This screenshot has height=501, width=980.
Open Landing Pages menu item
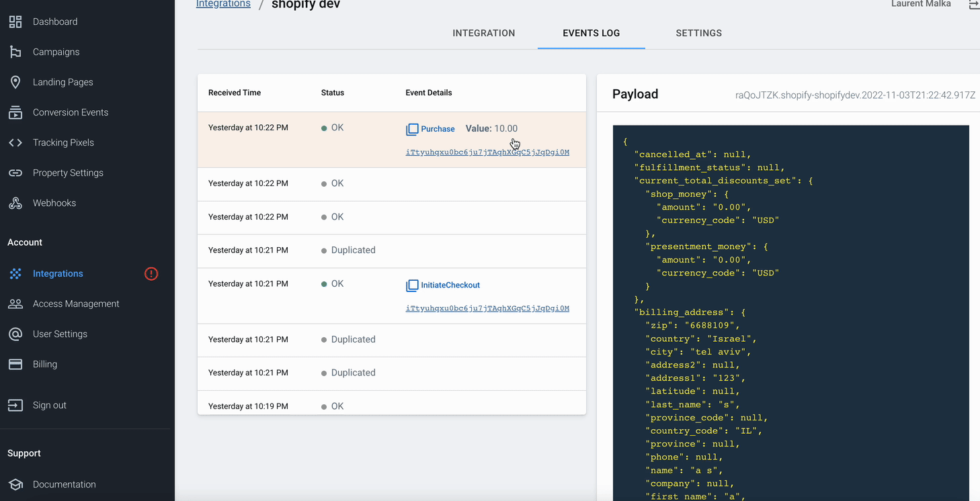click(63, 82)
